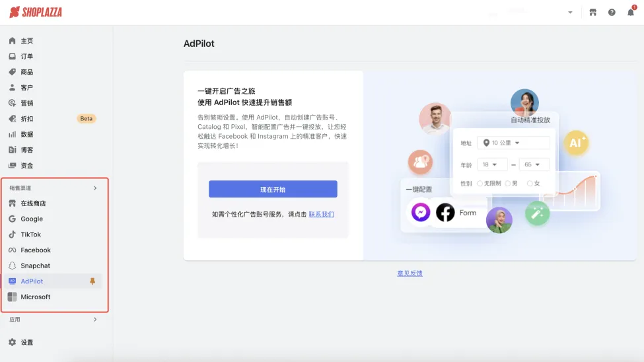Viewport: 644px width, 362px height.
Task: Click the Shoplazza logo
Action: [36, 13]
